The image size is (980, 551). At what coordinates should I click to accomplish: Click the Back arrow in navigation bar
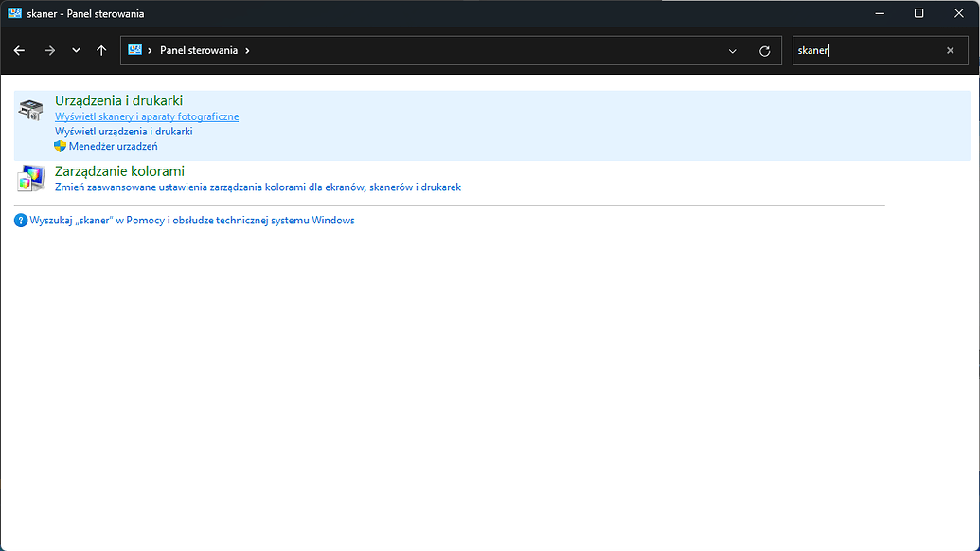19,50
